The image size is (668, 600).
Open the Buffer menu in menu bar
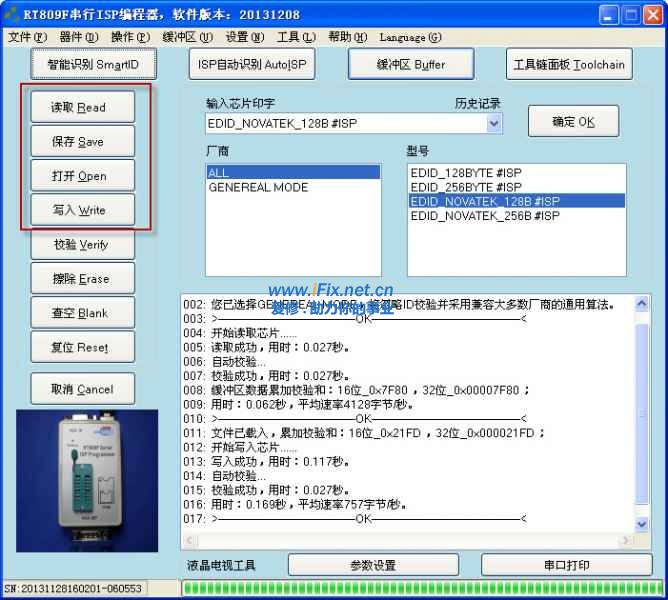pos(188,37)
